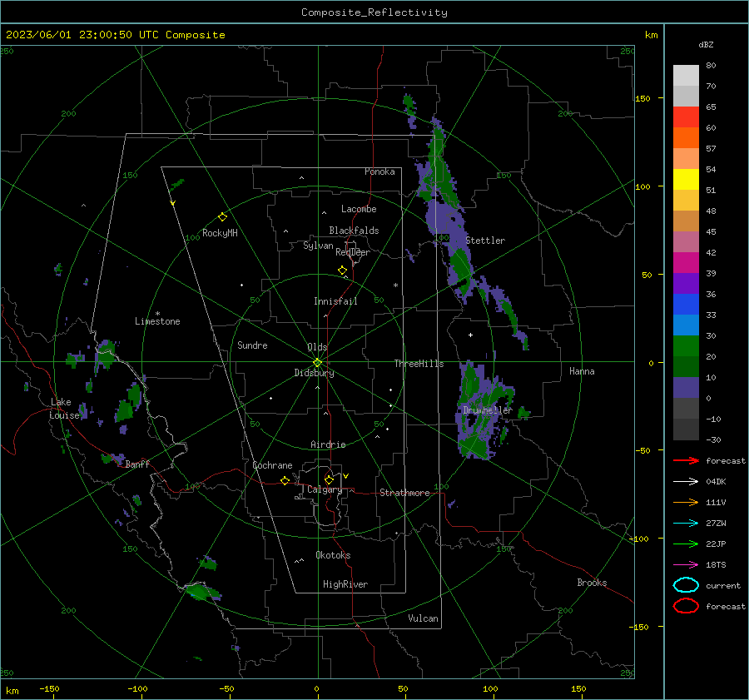Click the Calgary label
The width and height of the screenshot is (749, 700).
tap(325, 489)
